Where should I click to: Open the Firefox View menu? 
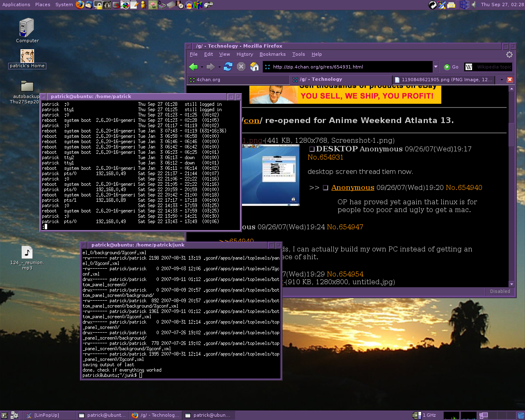tap(224, 54)
